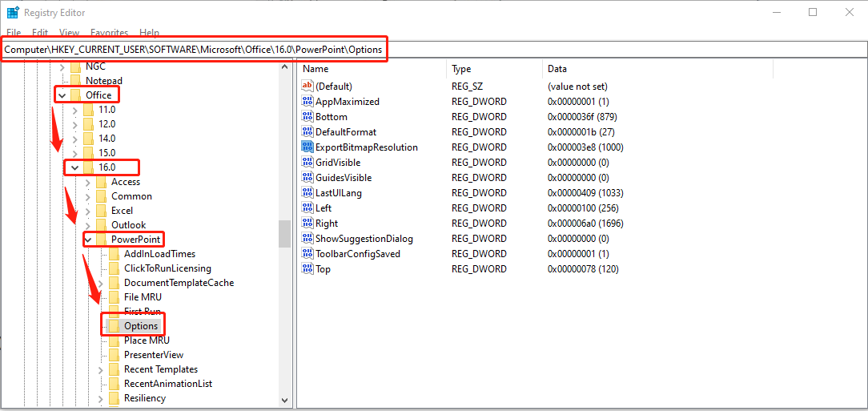Expand the Common key chevron
This screenshot has width=868, height=411.
(x=87, y=196)
